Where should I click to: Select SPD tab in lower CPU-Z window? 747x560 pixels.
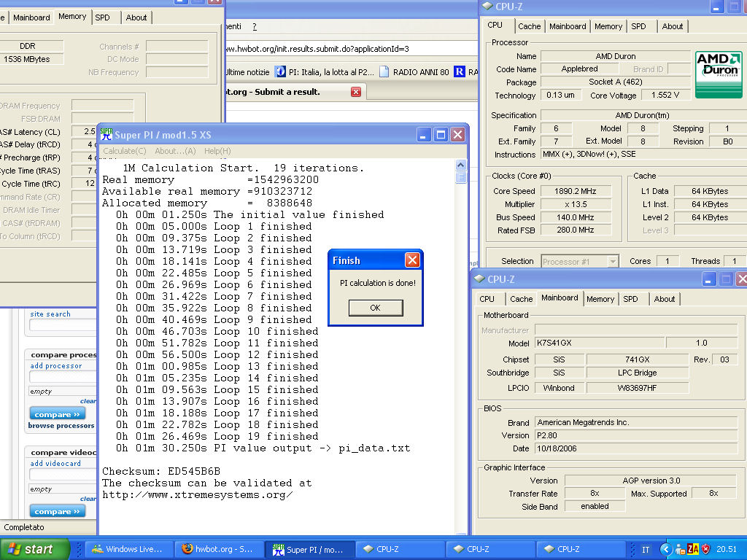(630, 299)
